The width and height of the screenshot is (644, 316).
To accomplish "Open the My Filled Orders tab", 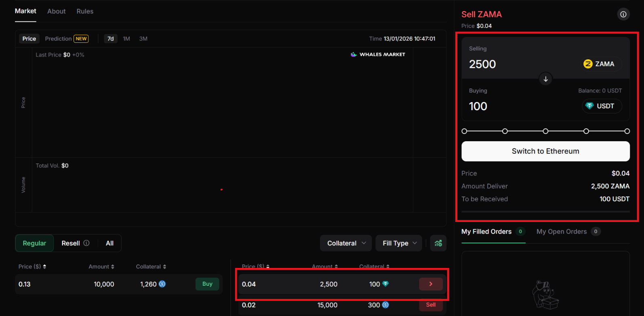I will (x=493, y=232).
